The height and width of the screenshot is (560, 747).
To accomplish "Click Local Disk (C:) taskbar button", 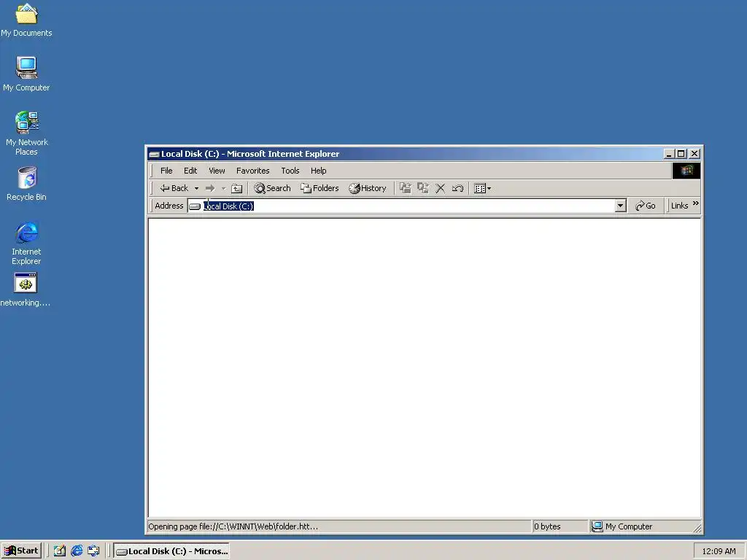I will [171, 551].
